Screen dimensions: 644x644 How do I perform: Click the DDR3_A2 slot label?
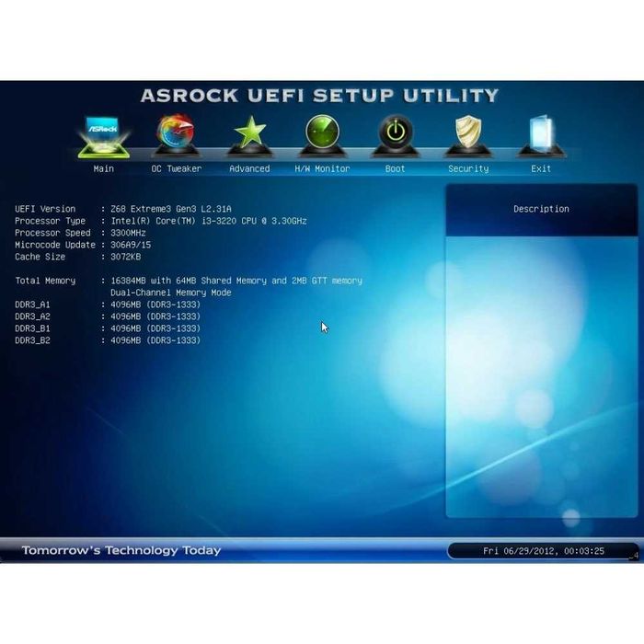32,316
